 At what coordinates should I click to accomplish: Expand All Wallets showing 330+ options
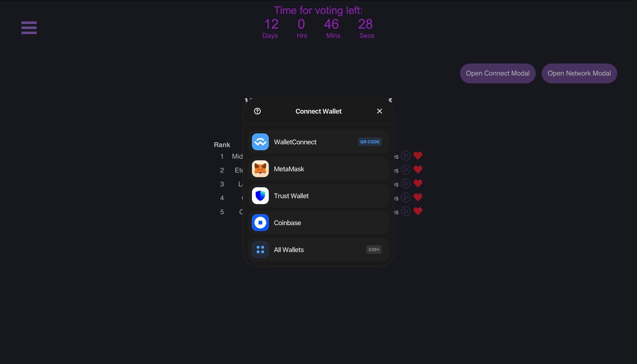[318, 250]
